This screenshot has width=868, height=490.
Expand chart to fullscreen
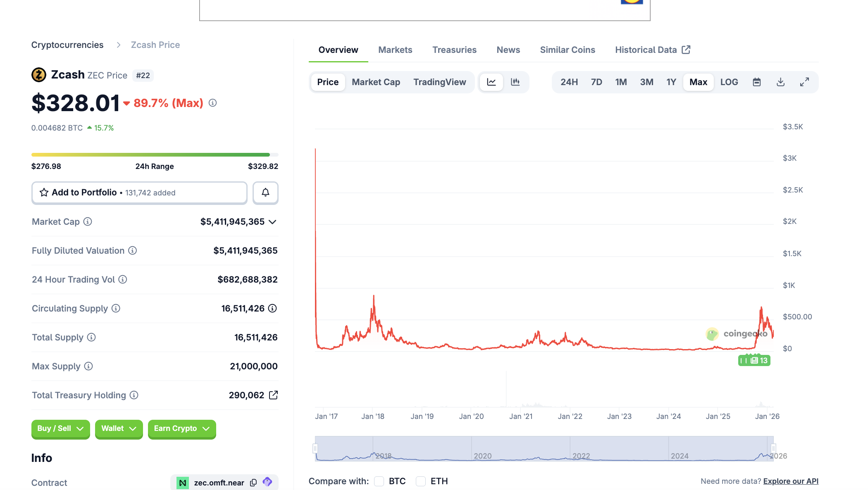click(804, 82)
